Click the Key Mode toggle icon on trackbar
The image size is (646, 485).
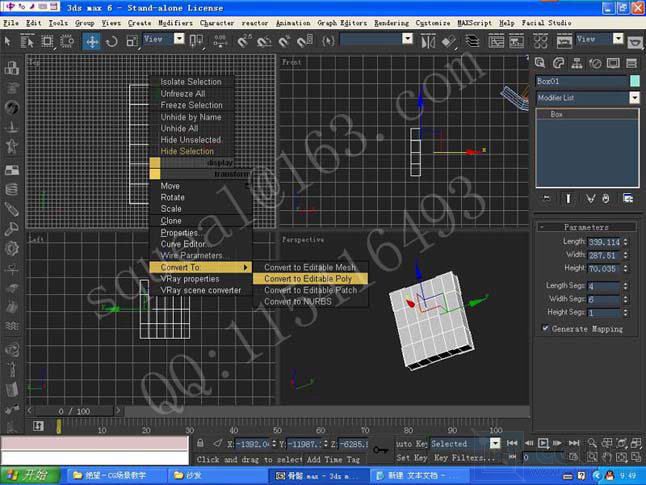tap(512, 457)
